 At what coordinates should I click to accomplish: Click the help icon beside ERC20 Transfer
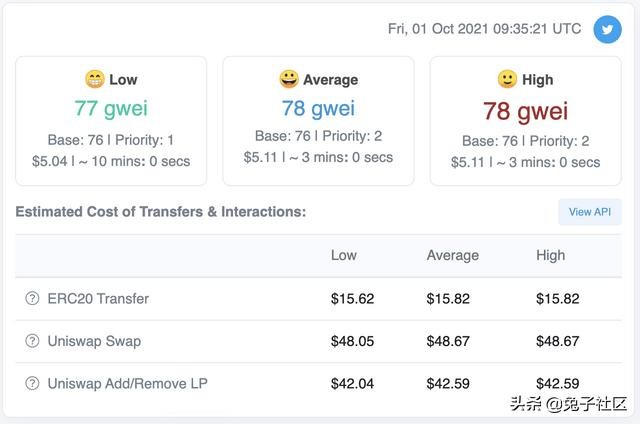tap(32, 298)
